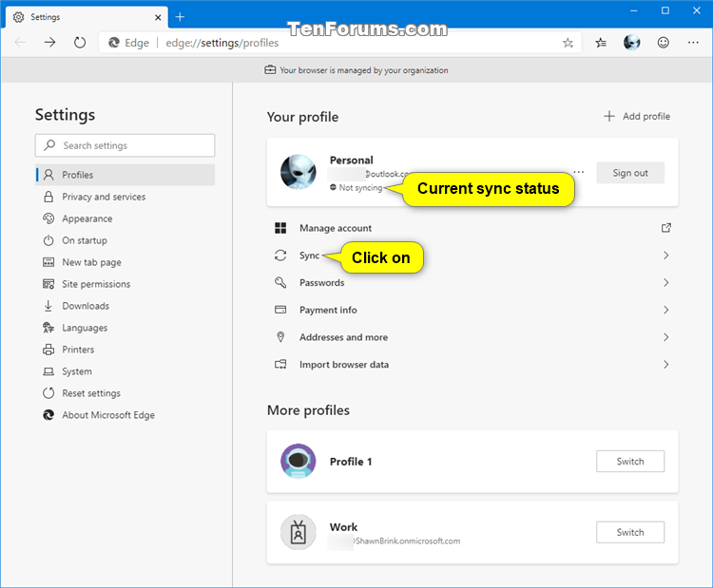Click the Edge logo beside About
The width and height of the screenshot is (713, 588).
48,415
